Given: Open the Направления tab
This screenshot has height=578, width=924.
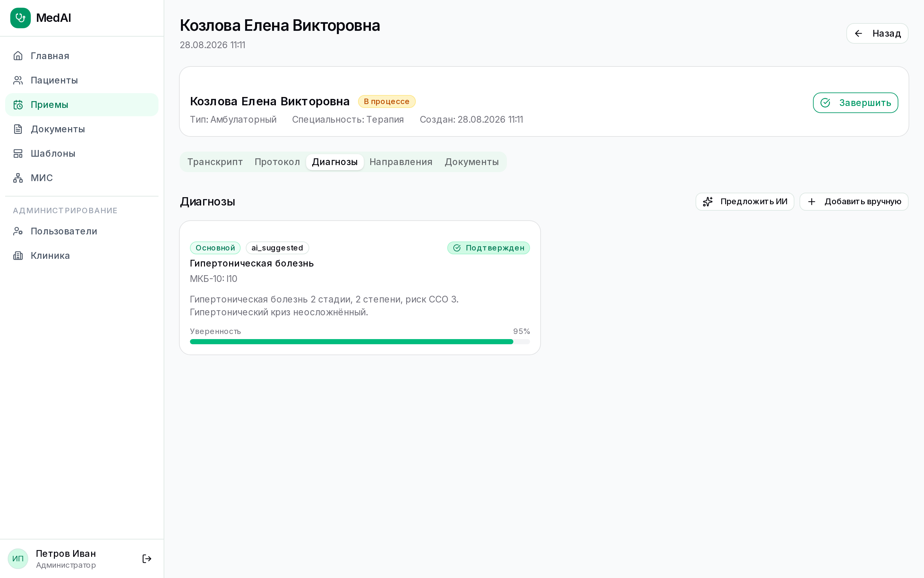Looking at the screenshot, I should [x=401, y=162].
